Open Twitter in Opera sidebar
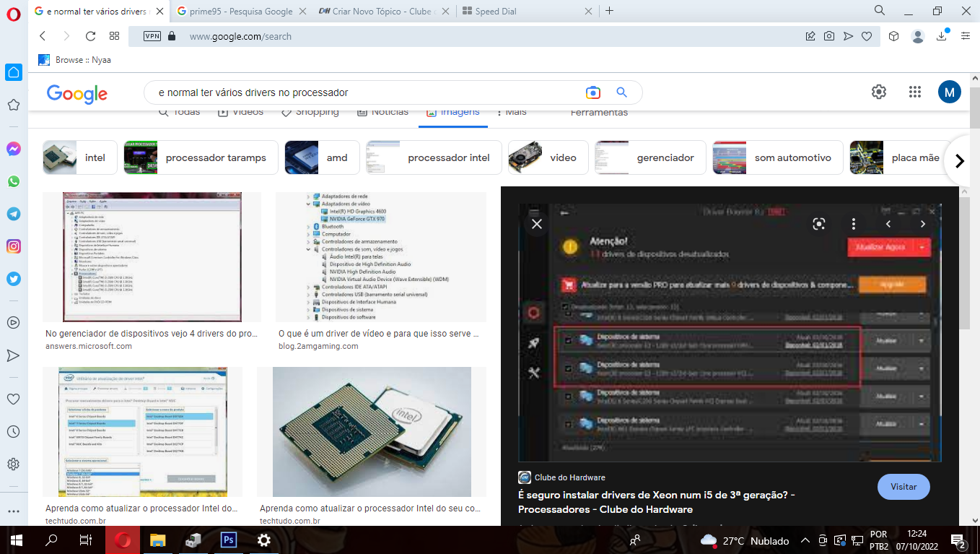Screen dimensions: 980x554 point(13,279)
